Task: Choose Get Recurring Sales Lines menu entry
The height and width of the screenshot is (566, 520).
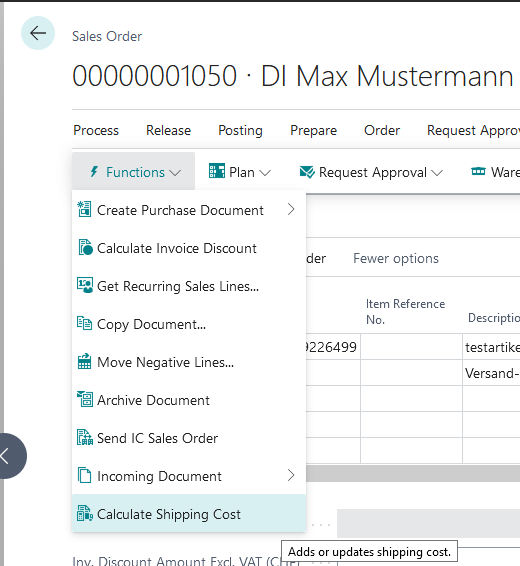Action: pos(189,286)
